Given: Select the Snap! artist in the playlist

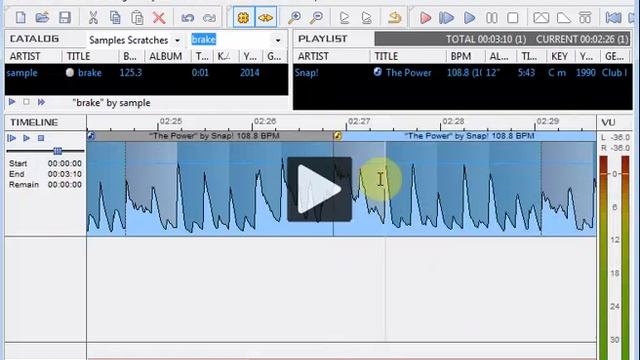Looking at the screenshot, I should pos(307,73).
